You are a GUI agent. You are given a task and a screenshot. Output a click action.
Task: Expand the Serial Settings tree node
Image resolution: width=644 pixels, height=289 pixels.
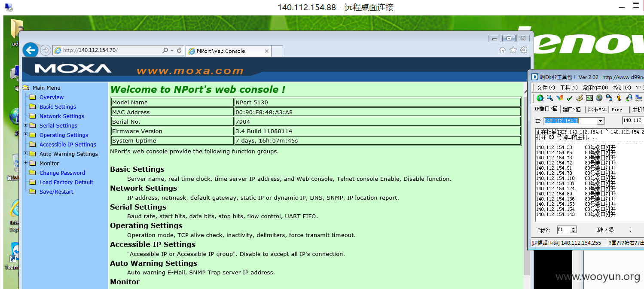pyautogui.click(x=26, y=125)
